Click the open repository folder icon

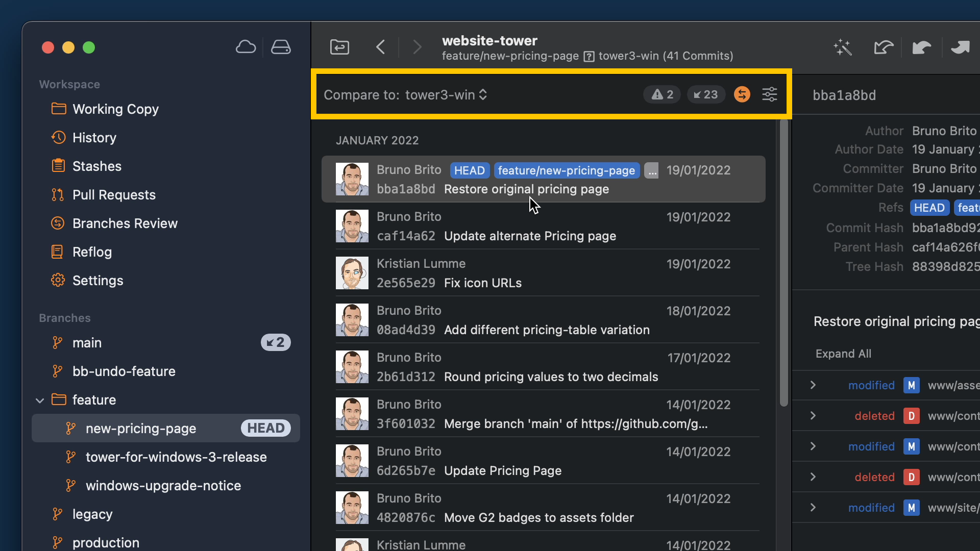pos(339,47)
